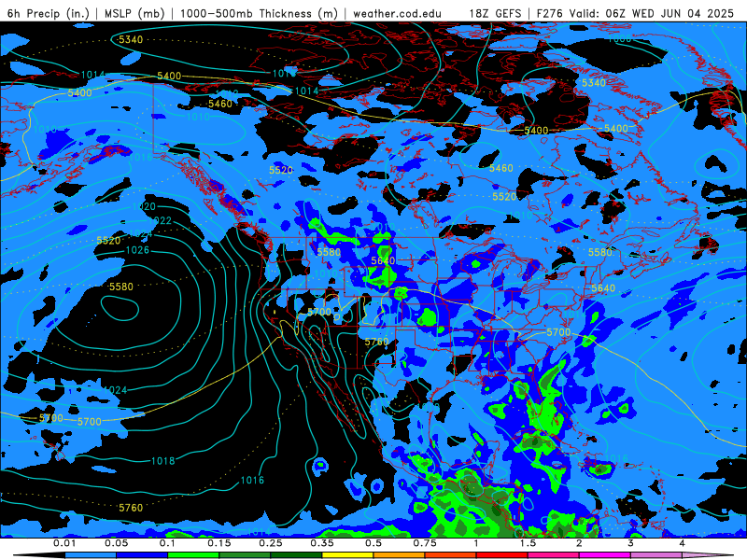
Task: Click the '1000-500mb Thickness (m)' title text
Action: (259, 13)
